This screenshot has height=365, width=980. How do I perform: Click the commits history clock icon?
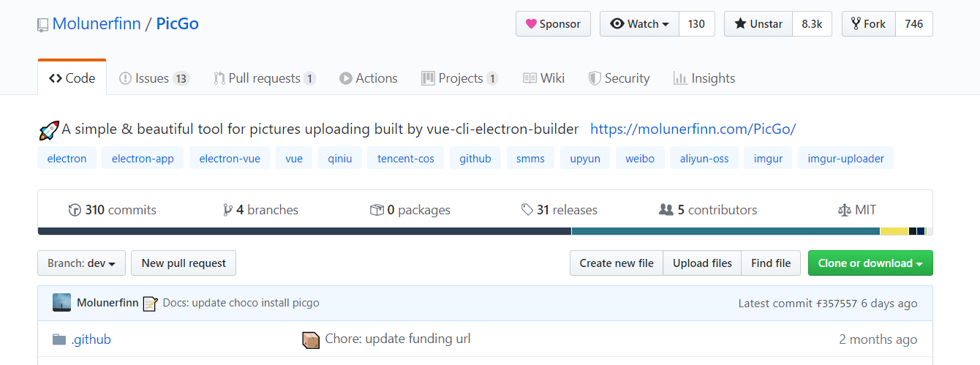click(75, 211)
